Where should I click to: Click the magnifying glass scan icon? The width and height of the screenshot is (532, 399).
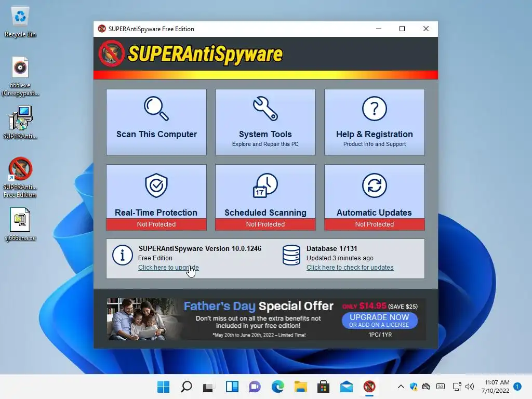pos(156,109)
